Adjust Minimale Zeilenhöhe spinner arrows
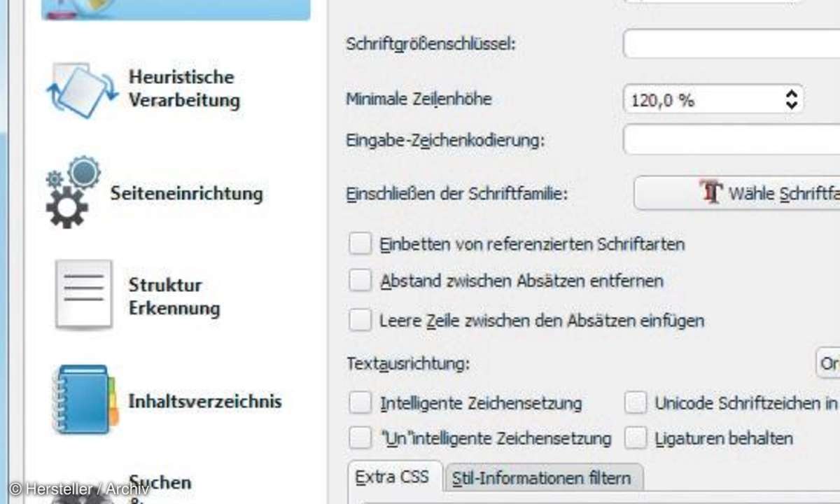 791,99
